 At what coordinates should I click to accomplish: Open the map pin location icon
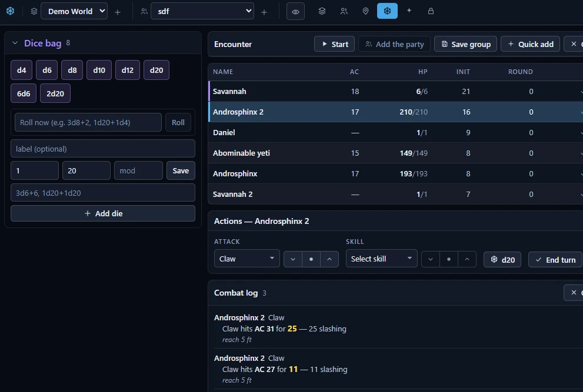(365, 11)
